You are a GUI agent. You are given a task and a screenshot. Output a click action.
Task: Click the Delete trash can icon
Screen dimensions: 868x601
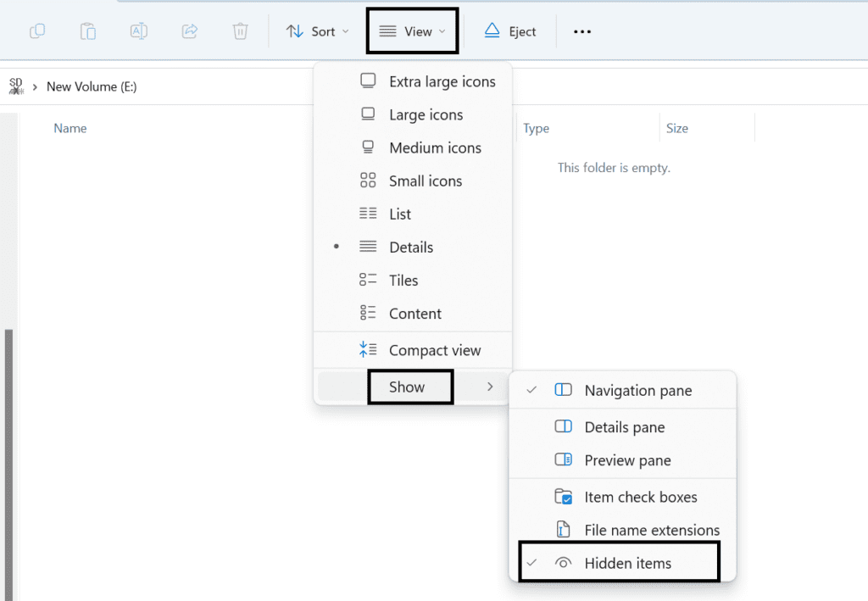[240, 31]
